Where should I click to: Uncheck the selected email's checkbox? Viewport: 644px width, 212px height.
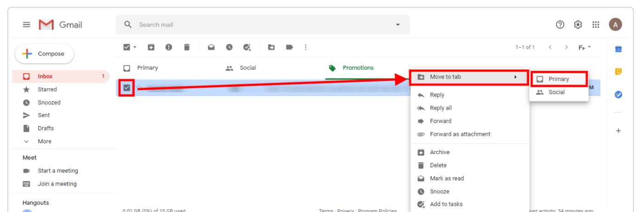pyautogui.click(x=127, y=88)
